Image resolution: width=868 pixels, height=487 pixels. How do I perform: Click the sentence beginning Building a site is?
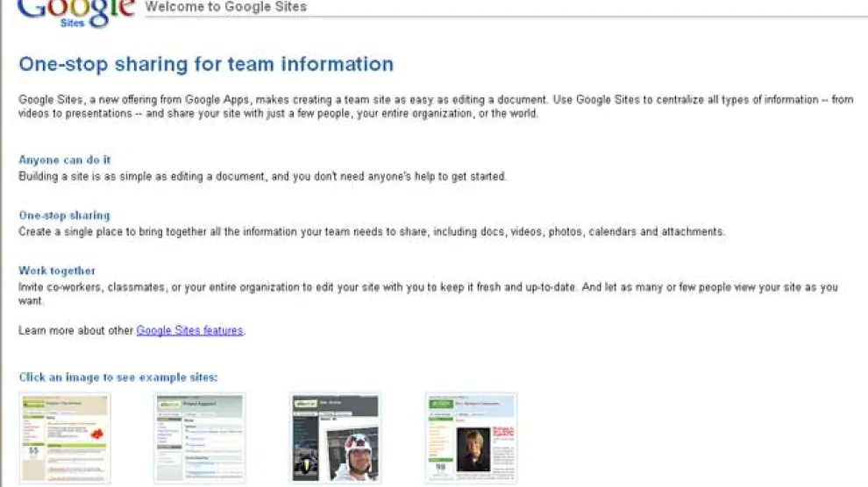point(262,176)
